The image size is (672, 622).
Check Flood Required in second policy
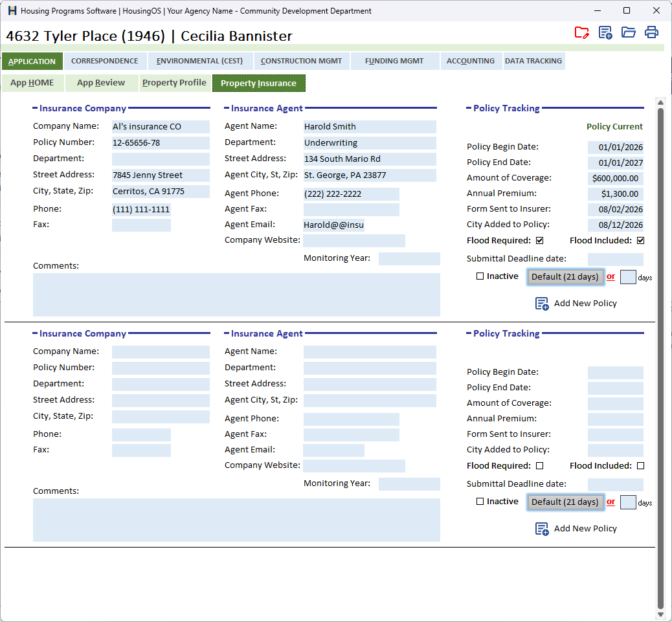[539, 465]
